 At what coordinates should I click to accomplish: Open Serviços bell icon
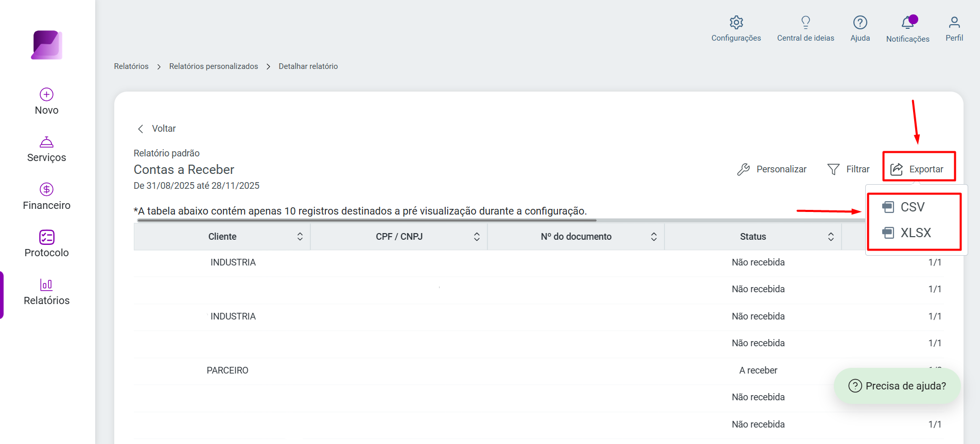tap(47, 142)
